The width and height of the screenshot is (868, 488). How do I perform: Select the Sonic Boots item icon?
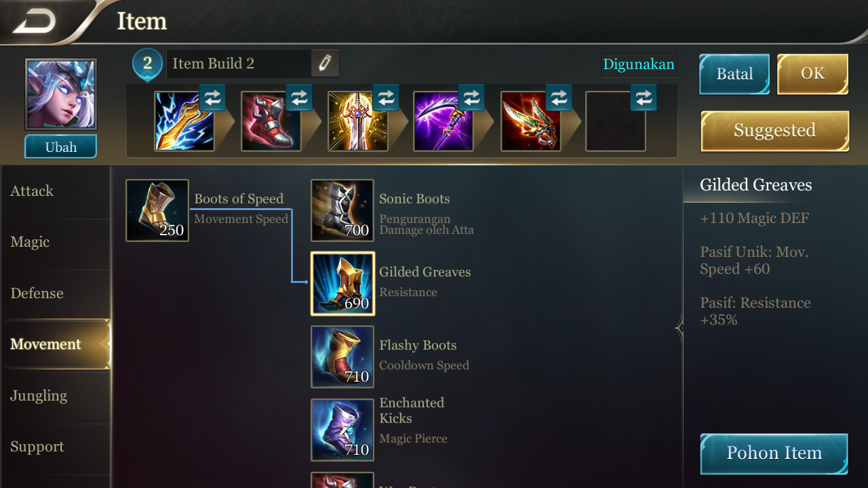[x=342, y=210]
